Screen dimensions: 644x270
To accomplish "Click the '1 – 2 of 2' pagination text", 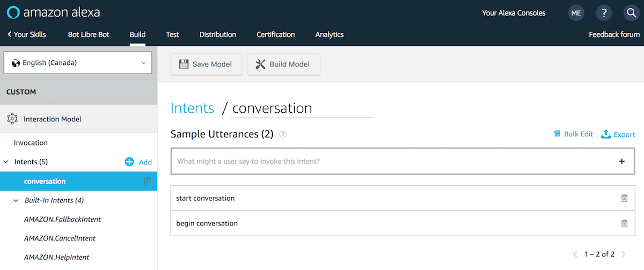I will click(599, 254).
